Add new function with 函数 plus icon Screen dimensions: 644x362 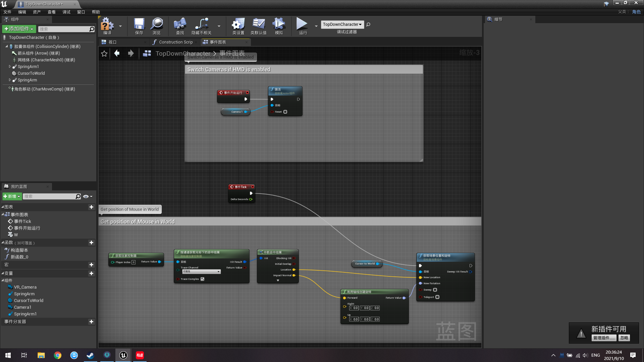click(91, 243)
